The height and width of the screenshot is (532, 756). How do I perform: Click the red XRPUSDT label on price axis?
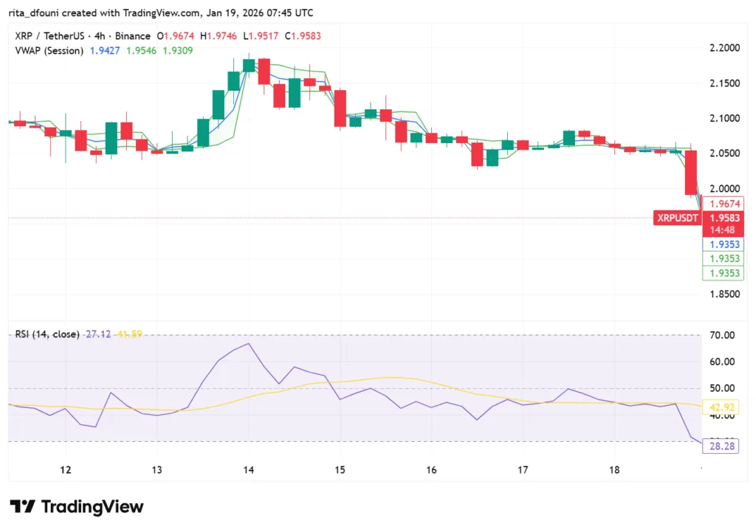(x=676, y=218)
